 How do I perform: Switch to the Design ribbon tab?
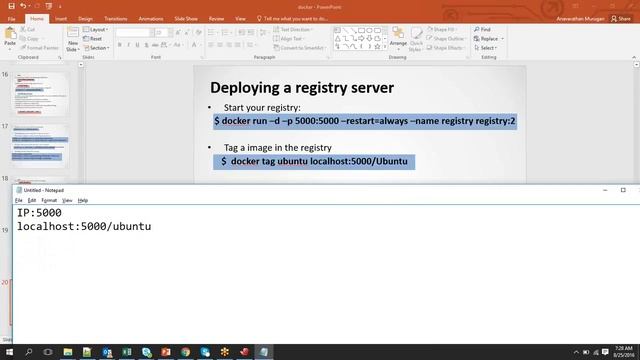85,19
